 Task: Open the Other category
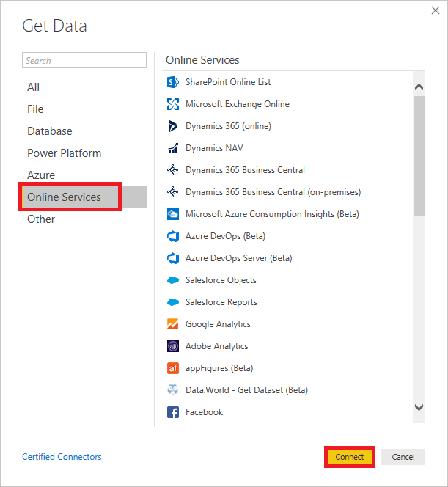[x=84, y=219]
